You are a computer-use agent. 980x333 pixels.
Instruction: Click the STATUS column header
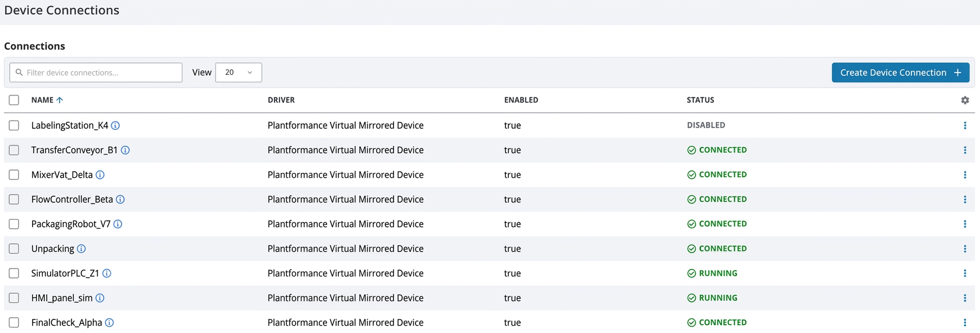[701, 100]
